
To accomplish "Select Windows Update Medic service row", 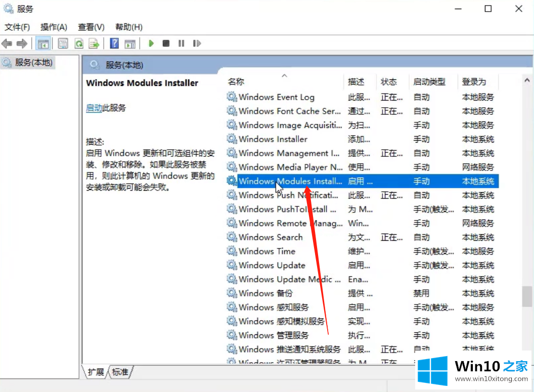I will click(x=363, y=279).
